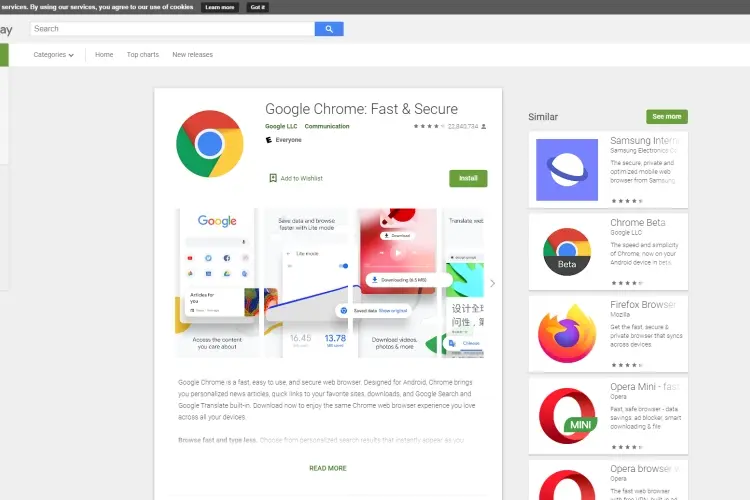The image size is (750, 500).
Task: Click into the Search input field
Action: click(172, 29)
